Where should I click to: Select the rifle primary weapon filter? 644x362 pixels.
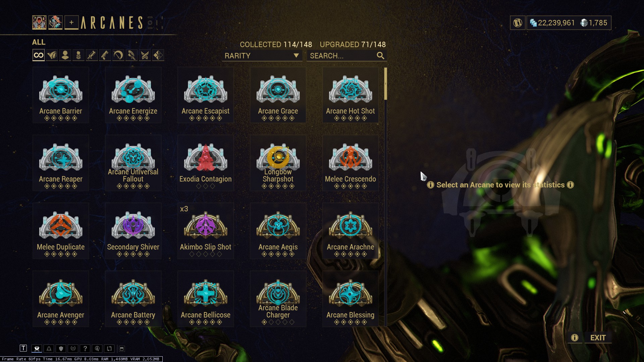pos(92,55)
